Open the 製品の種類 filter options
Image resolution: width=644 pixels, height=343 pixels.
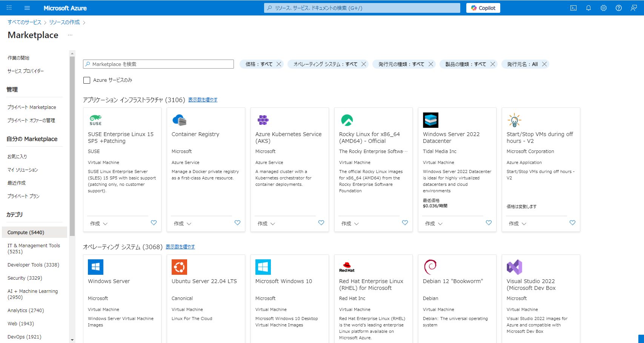pyautogui.click(x=466, y=64)
